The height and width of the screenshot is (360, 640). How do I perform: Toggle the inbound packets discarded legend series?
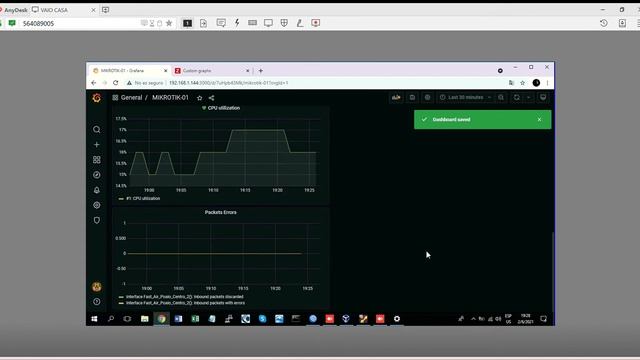184,297
